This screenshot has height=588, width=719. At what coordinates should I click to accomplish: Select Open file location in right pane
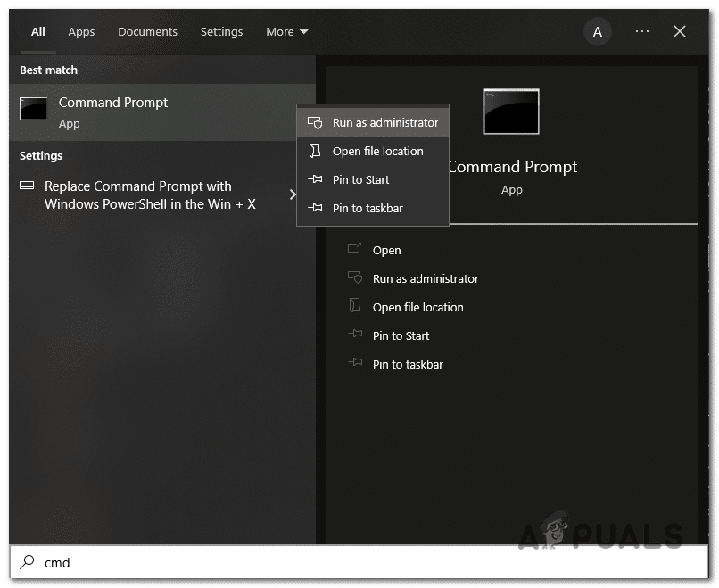(417, 307)
